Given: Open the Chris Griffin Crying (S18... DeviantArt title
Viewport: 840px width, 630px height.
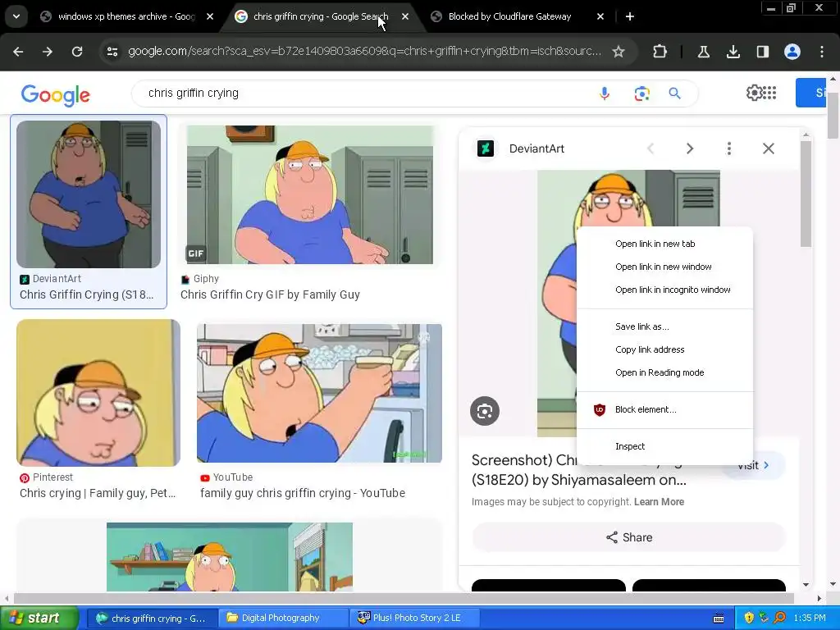Looking at the screenshot, I should (87, 294).
